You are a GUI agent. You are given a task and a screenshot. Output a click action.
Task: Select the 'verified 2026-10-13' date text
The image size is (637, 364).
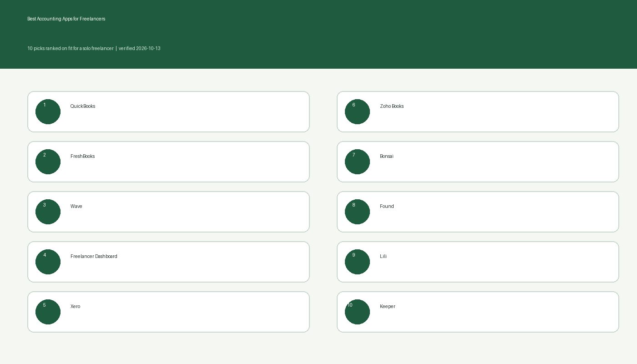pyautogui.click(x=140, y=48)
